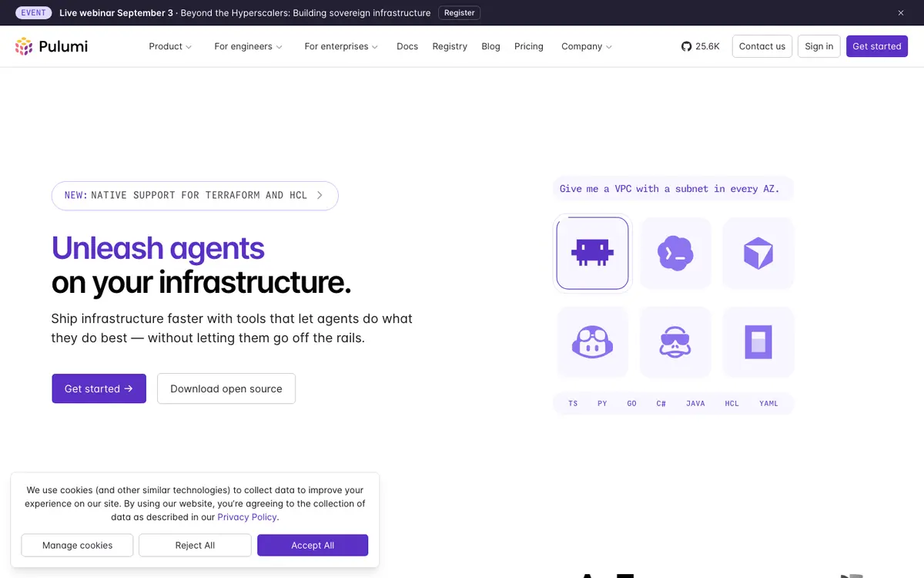Image resolution: width=924 pixels, height=578 pixels.
Task: Select the 3D cube icon tile
Action: tap(758, 253)
